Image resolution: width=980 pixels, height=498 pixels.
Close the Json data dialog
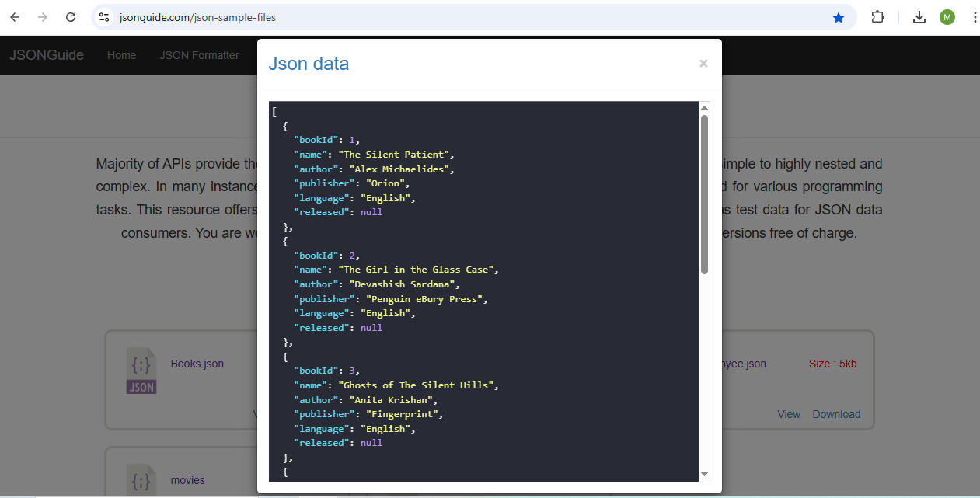[703, 64]
